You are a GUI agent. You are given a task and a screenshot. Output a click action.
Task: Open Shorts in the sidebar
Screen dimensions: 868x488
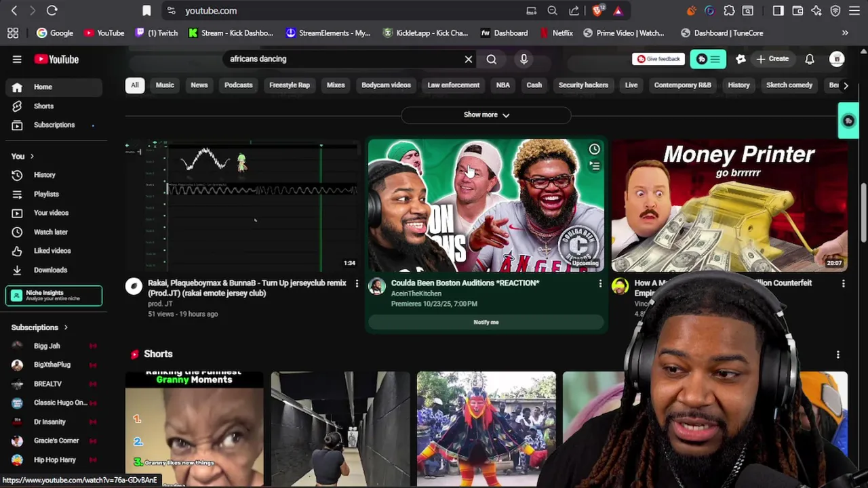pyautogui.click(x=53, y=106)
